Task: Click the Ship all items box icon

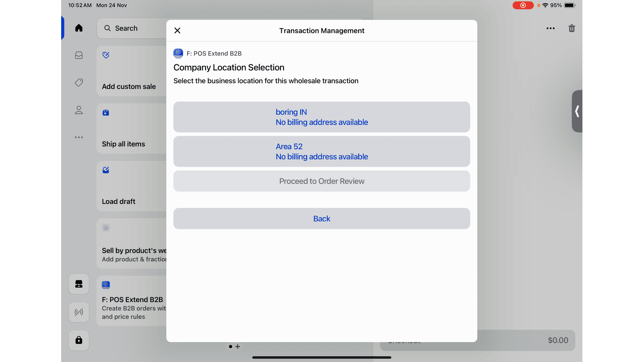Action: click(x=106, y=113)
